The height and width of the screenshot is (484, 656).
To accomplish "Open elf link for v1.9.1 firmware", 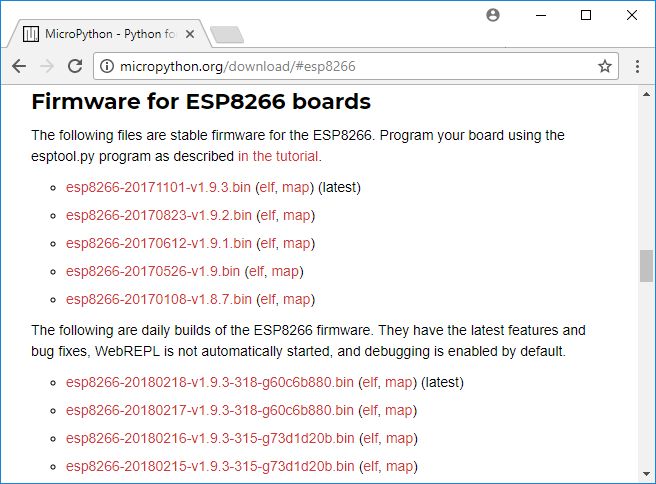I will pos(269,243).
